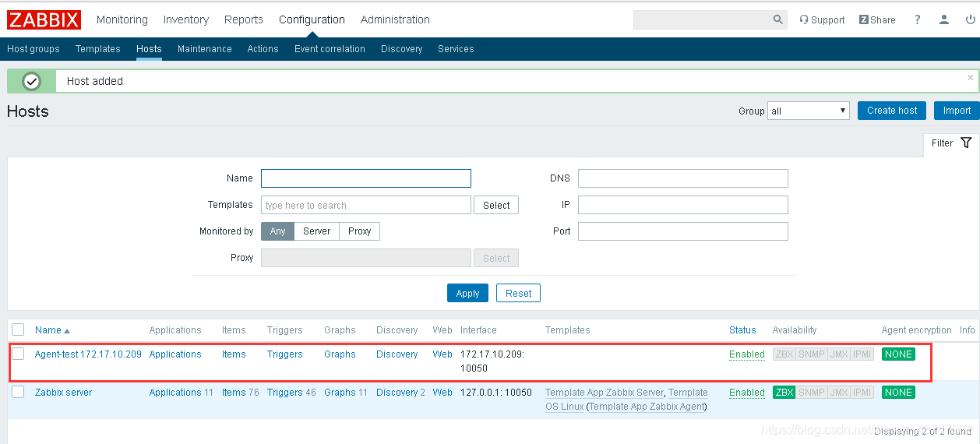
Task: Open the Zabbix server host link
Action: 63,393
